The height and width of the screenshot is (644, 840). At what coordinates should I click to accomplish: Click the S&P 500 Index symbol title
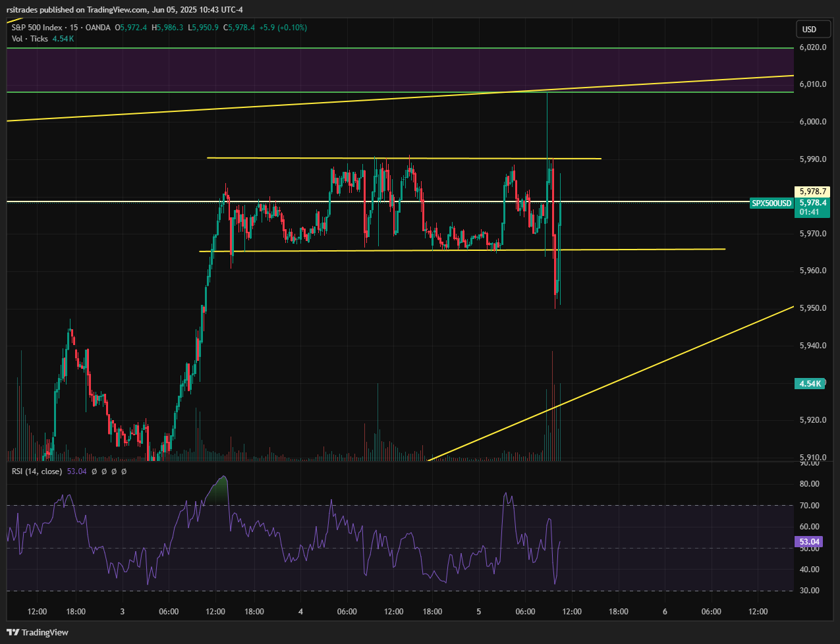point(37,28)
